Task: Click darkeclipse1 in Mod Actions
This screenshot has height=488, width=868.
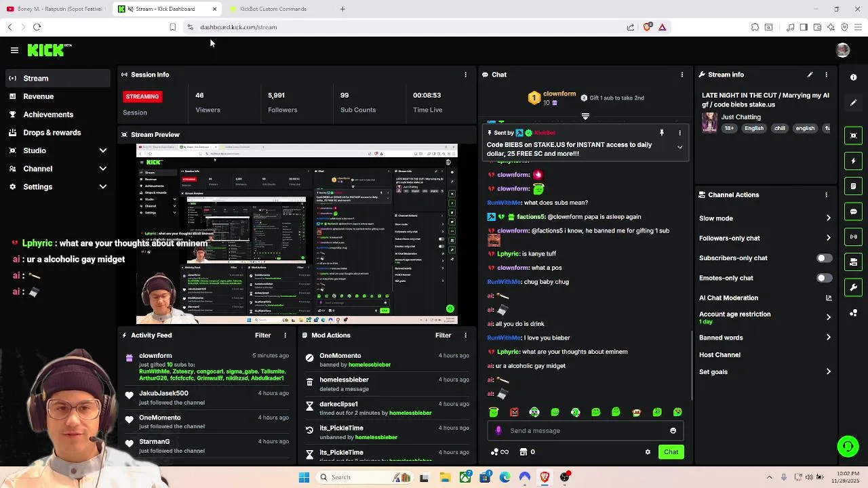Action: tap(338, 404)
